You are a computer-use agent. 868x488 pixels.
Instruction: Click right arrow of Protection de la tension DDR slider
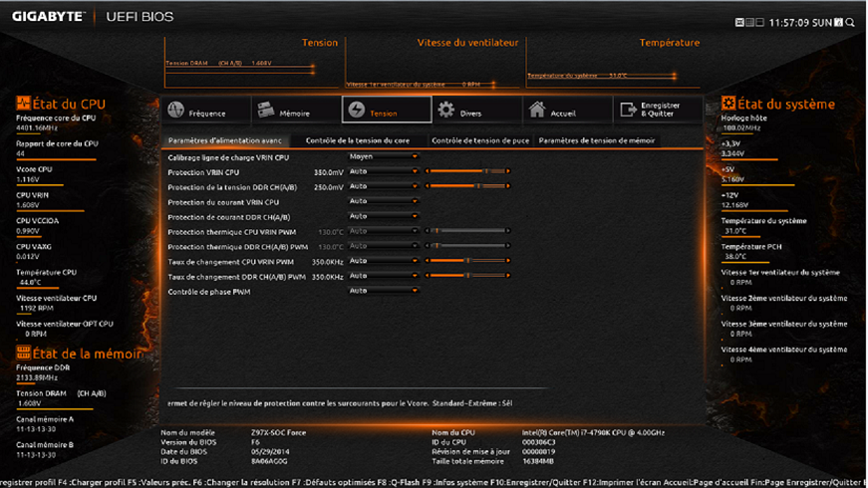[x=508, y=186]
